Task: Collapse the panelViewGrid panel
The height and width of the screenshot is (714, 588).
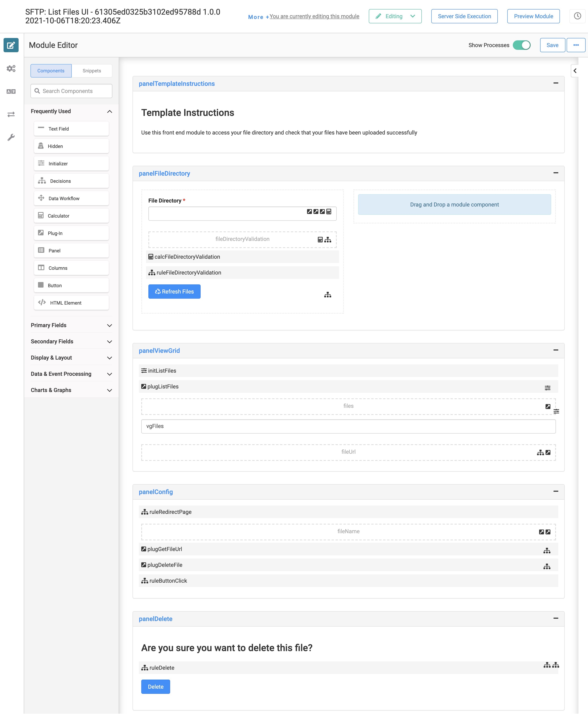Action: click(x=556, y=350)
